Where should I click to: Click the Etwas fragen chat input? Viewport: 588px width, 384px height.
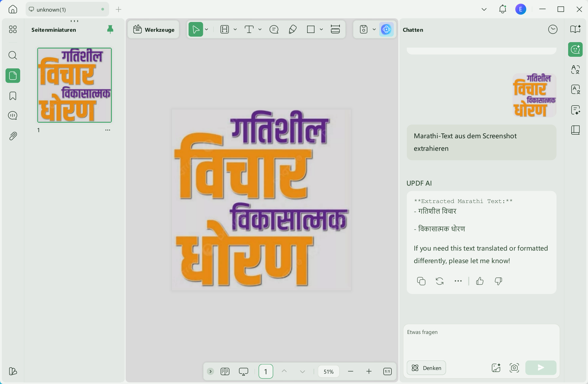(481, 339)
